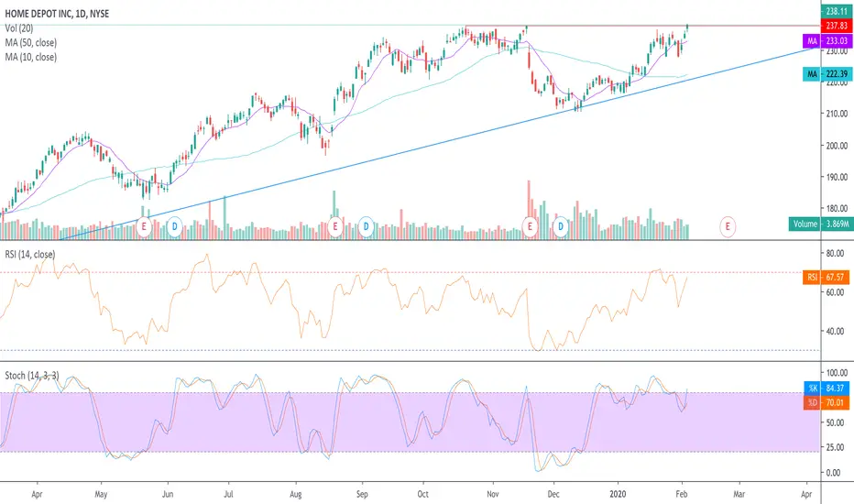Click the tallest red volume bar in November
The width and height of the screenshot is (854, 504).
tap(529, 210)
